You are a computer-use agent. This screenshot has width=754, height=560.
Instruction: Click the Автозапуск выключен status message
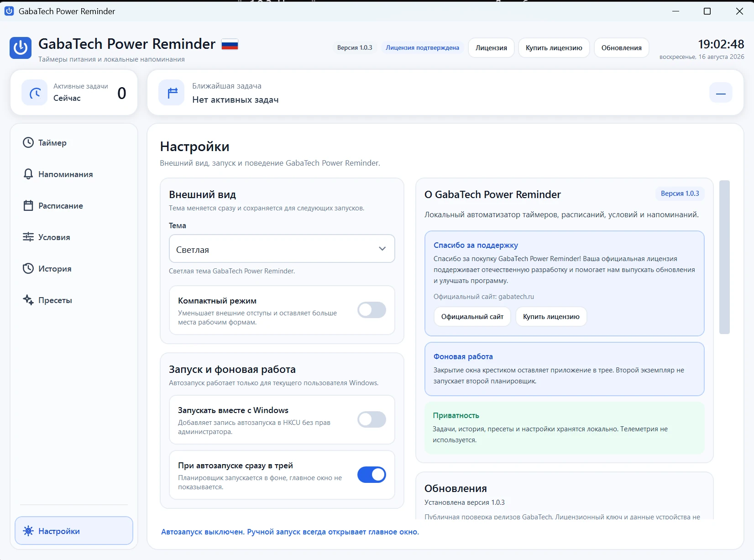pyautogui.click(x=290, y=532)
